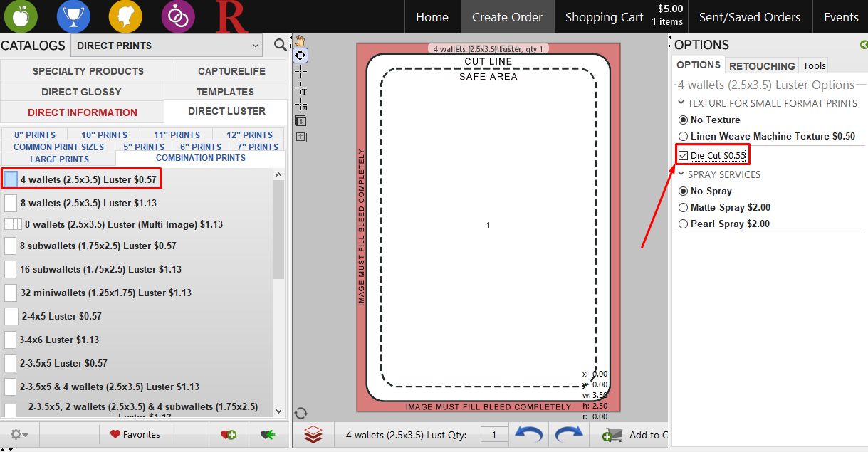Screen dimensions: 868x452
Task: Open the Shopping Cart menu
Action: coord(604,16)
